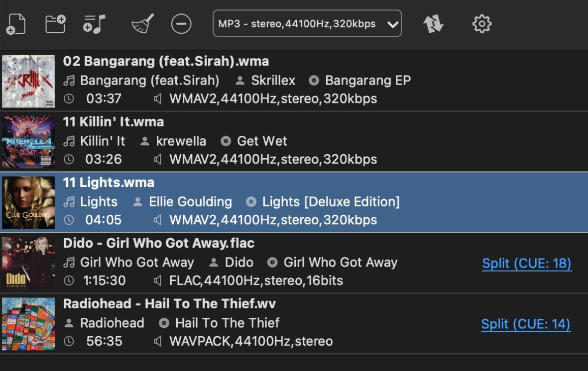
Task: Click the Radiohead Hail To The Thief cover
Action: tap(28, 324)
